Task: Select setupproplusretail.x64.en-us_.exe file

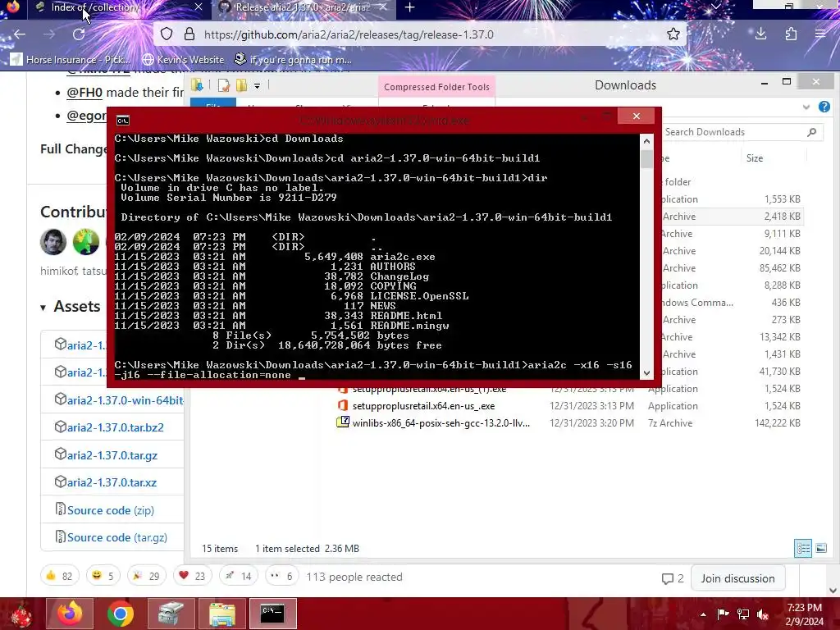Action: click(x=423, y=406)
